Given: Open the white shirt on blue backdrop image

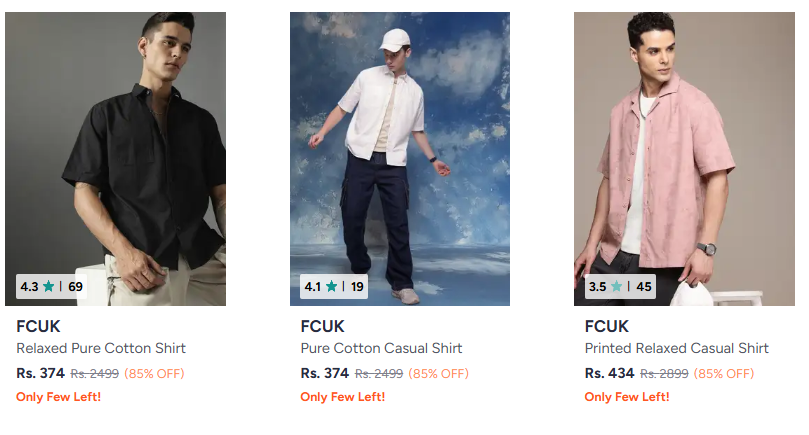Looking at the screenshot, I should (x=400, y=159).
